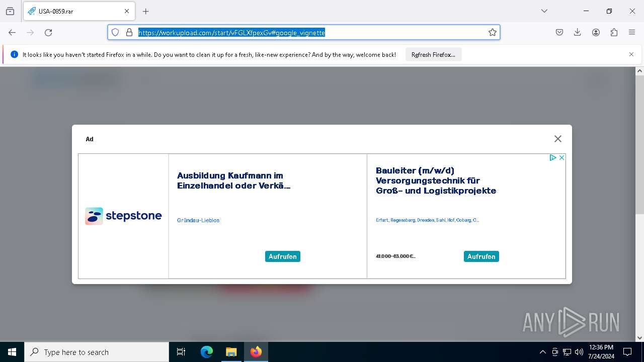Viewport: 644px width, 362px height.
Task: Bookmark this page with star icon
Action: pyautogui.click(x=493, y=32)
